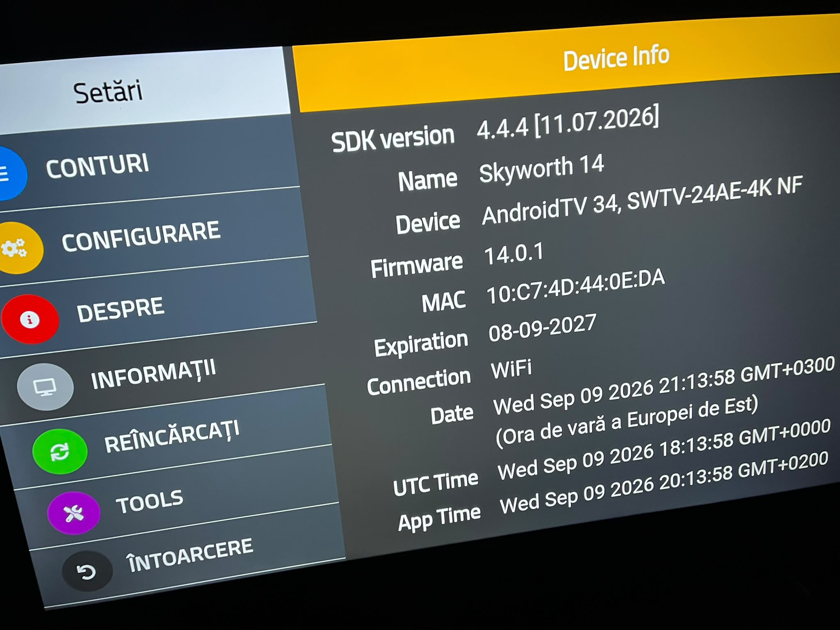Click the SDK version label

(x=393, y=139)
